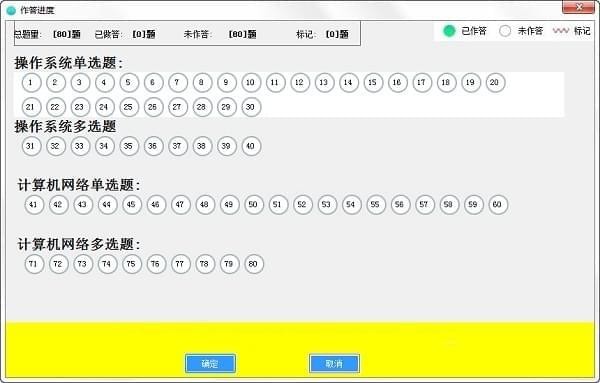Jump to question 45 circle
Screen dimensions: 600x383
coord(132,205)
